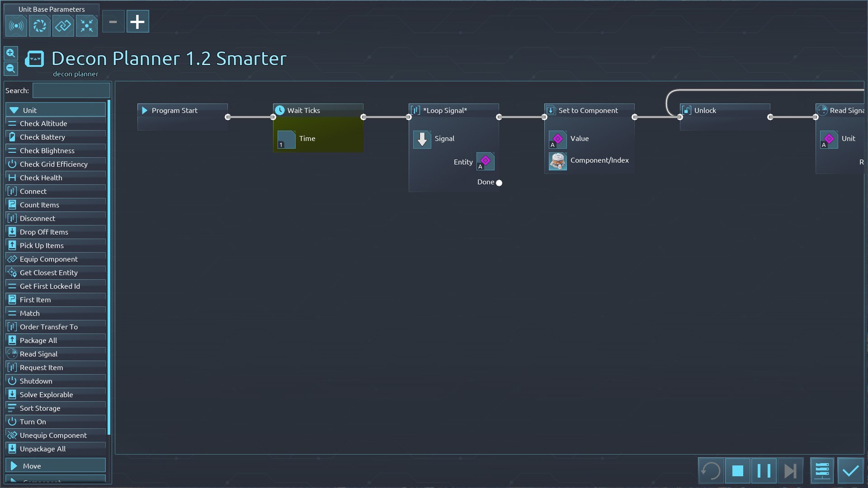The width and height of the screenshot is (868, 488).
Task: Click the Entity variable A slot
Action: click(485, 161)
